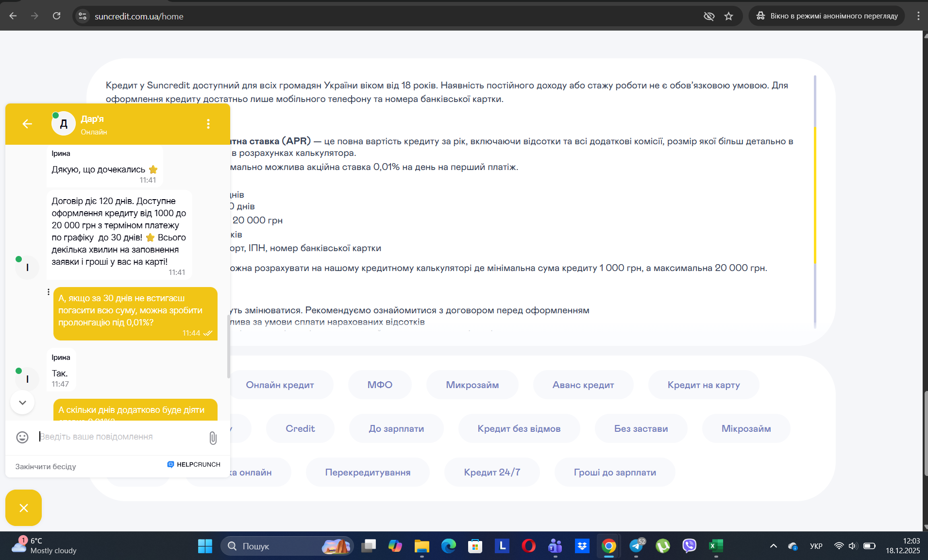Open the Гроші до зарплати tag
Screen dimensions: 928x560
click(615, 472)
